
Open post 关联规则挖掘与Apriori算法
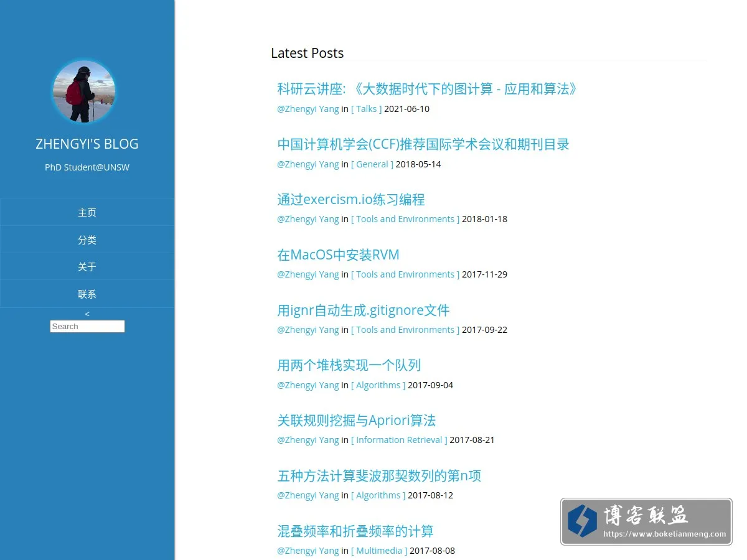tap(356, 421)
